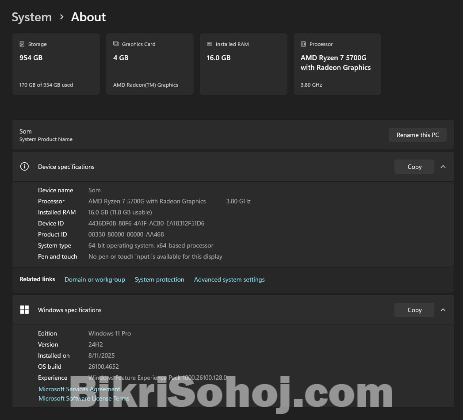Copy the Device specifications

414,167
